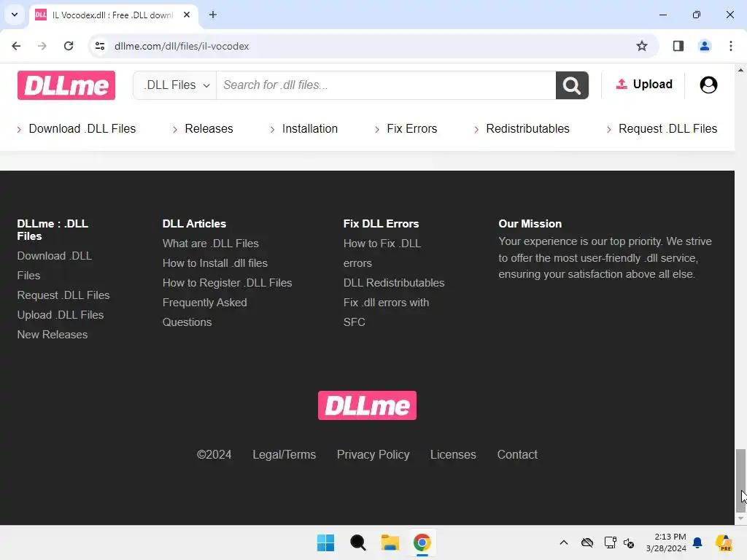Open a new browser tab
747x560 pixels.
(x=213, y=15)
